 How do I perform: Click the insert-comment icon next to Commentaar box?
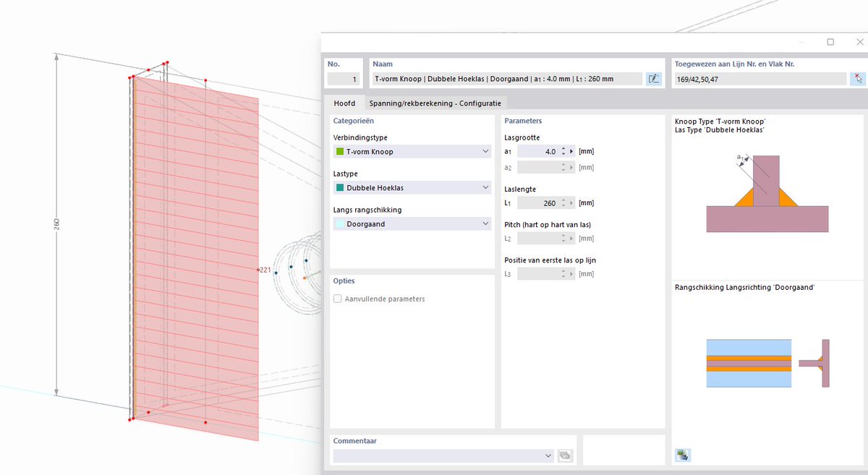point(565,455)
